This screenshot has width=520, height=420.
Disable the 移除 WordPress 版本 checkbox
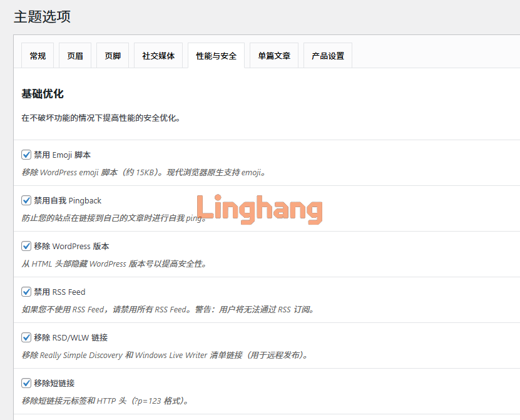[x=26, y=246]
